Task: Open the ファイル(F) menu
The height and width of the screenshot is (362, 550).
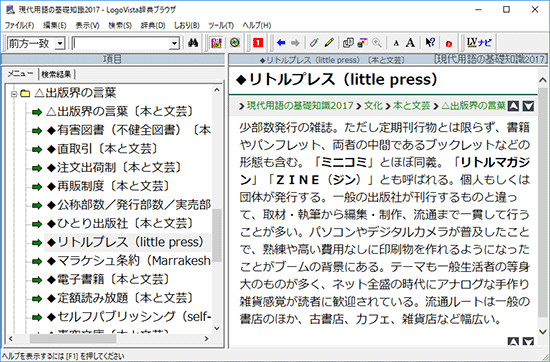Action: pos(19,25)
